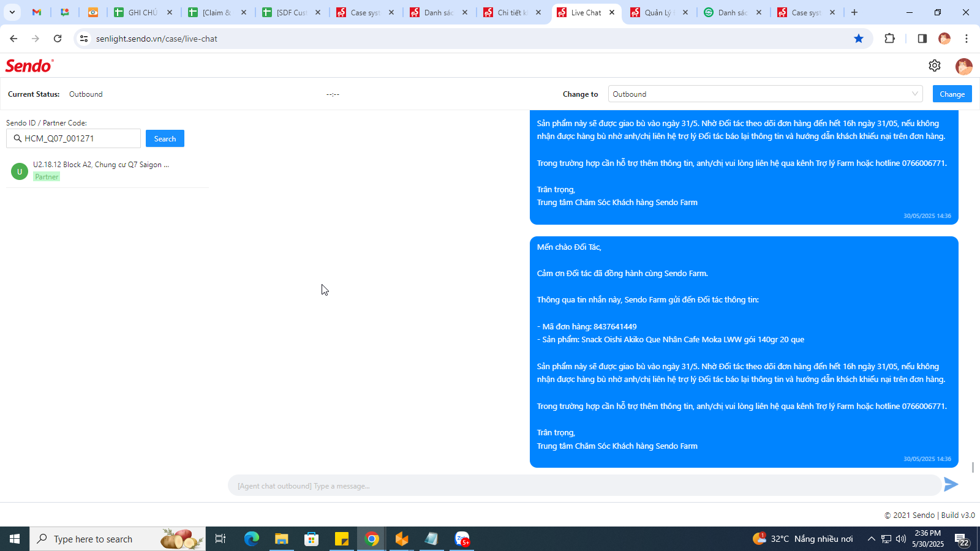Click the Current Status Outbound text
This screenshot has height=551, width=980.
tap(86, 94)
